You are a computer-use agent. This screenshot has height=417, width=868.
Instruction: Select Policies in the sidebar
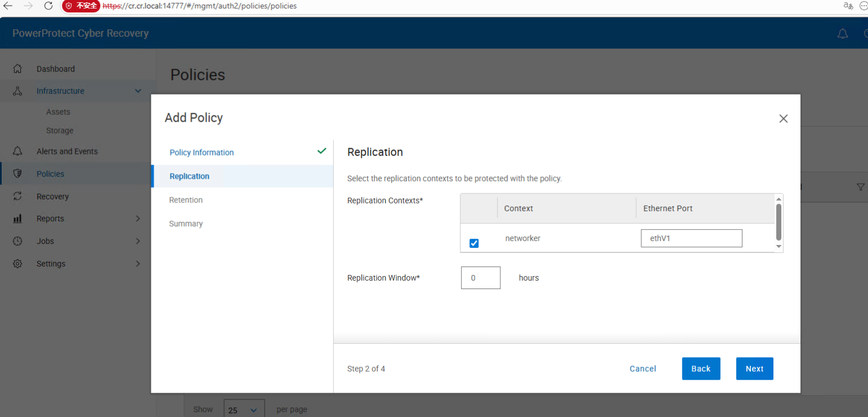[50, 174]
